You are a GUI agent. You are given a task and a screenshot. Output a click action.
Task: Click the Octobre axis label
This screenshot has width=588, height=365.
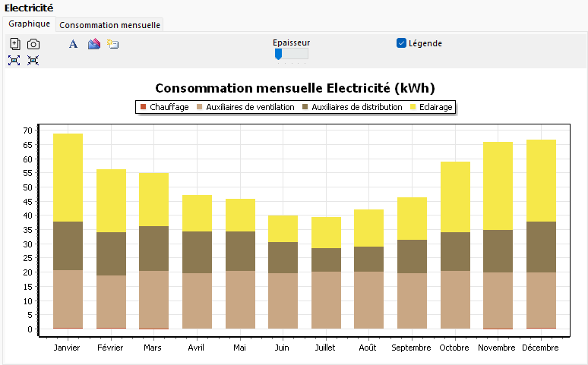454,348
